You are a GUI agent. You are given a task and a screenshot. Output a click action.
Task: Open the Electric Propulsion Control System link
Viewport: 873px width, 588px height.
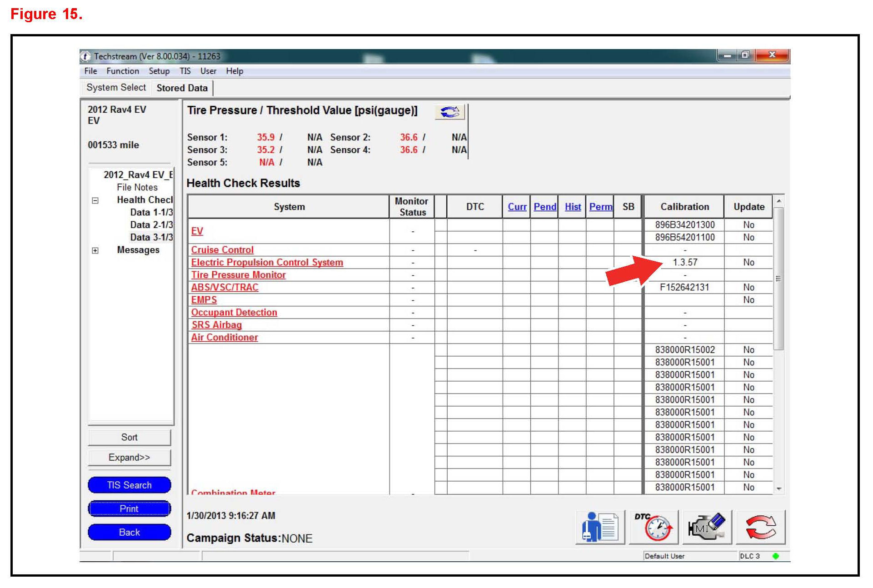click(x=267, y=263)
